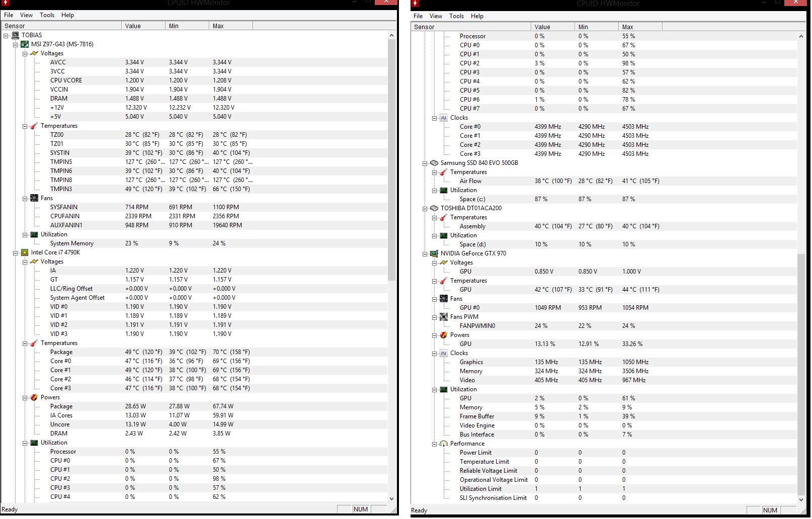Open the Help menu in right window

(x=477, y=16)
